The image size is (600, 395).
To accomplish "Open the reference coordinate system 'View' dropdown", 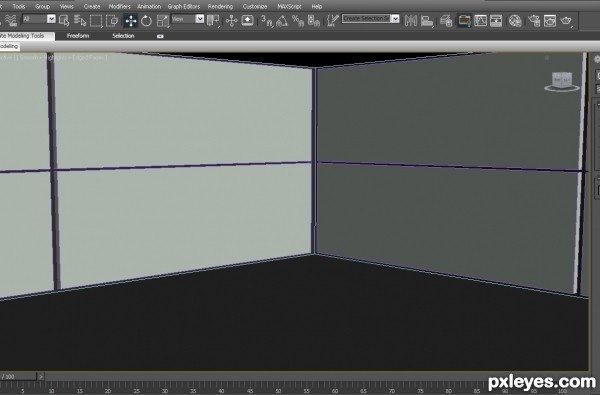I will pos(188,19).
